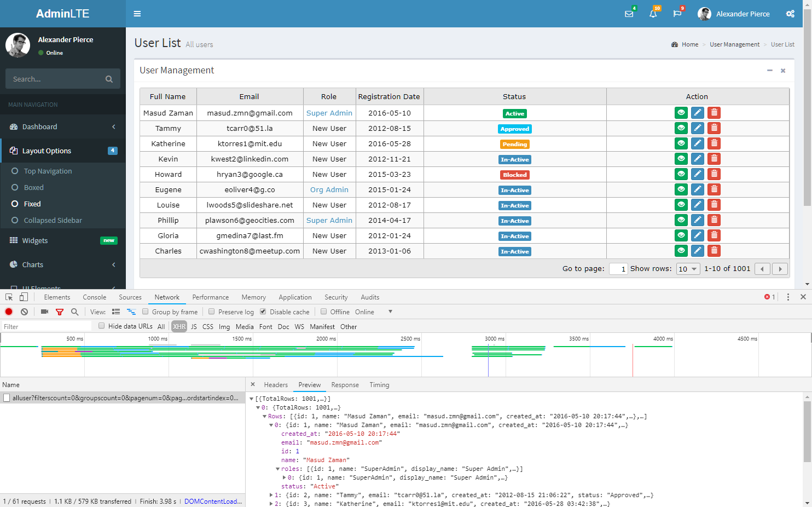
Task: Delete Katherine's row with the trash icon
Action: 714,143
